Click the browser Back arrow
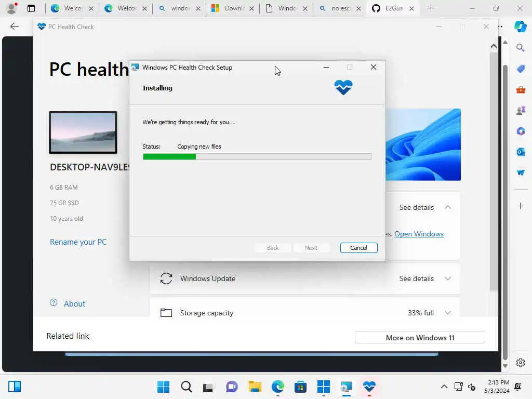 14,26
